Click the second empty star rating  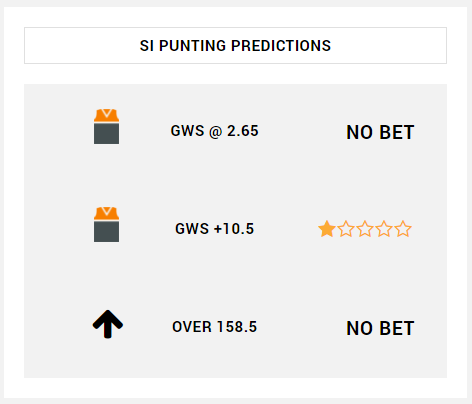pyautogui.click(x=346, y=229)
